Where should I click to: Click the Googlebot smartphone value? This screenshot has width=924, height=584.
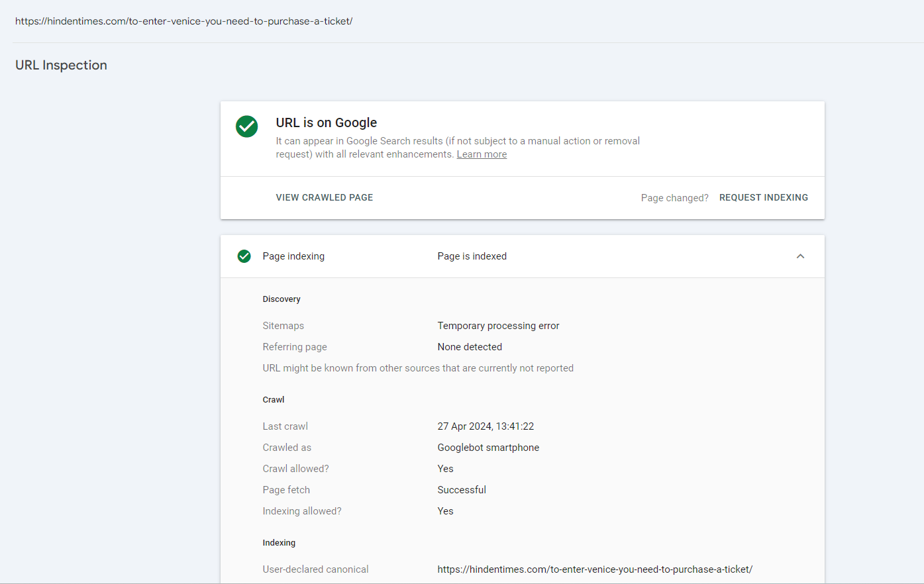(488, 448)
